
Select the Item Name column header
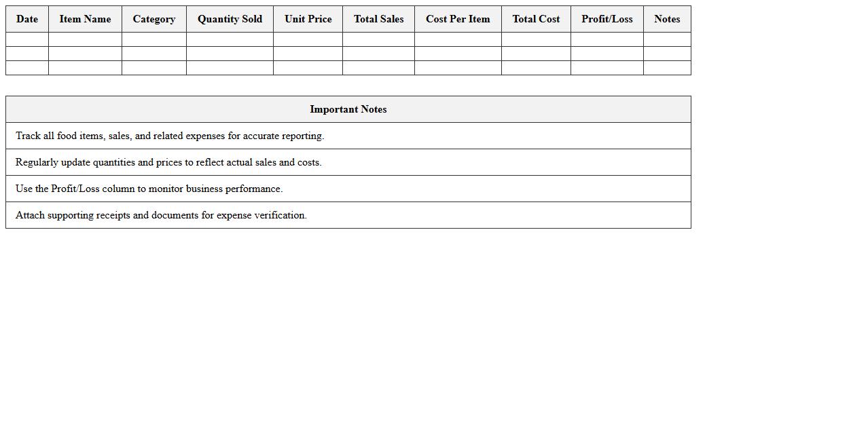point(85,19)
